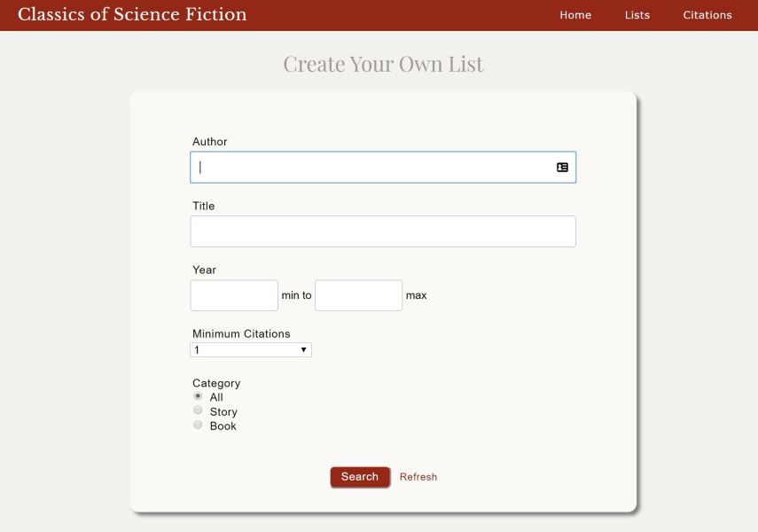
Task: Go to the Lists page
Action: pos(637,15)
